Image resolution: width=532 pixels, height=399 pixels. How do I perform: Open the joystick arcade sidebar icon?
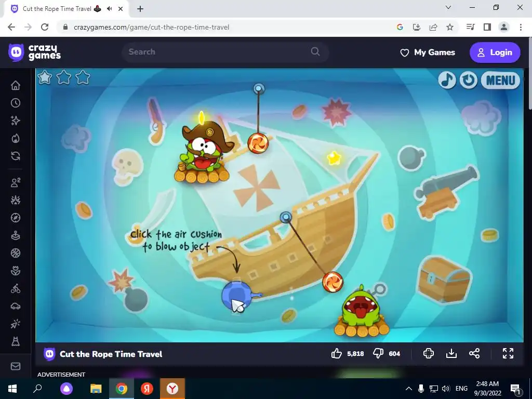[16, 235]
